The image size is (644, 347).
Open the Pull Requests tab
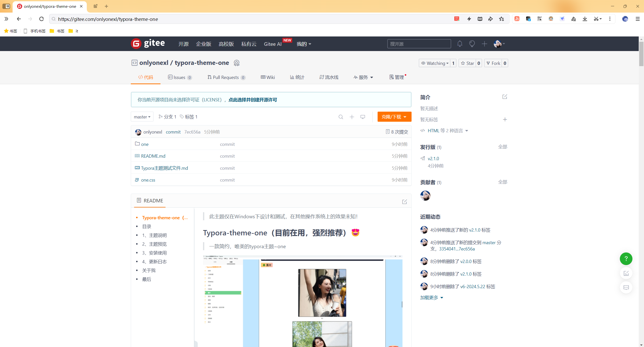click(x=226, y=77)
